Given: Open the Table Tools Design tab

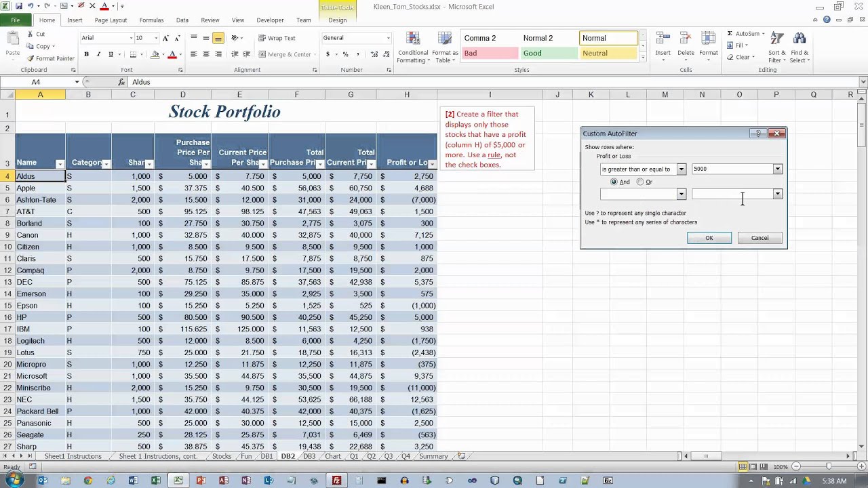Looking at the screenshot, I should point(337,20).
